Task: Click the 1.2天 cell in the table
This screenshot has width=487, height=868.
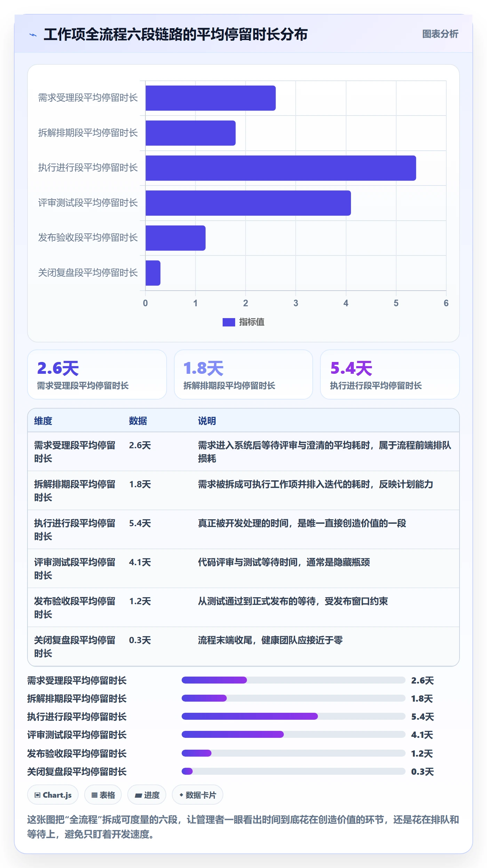Action: click(140, 601)
